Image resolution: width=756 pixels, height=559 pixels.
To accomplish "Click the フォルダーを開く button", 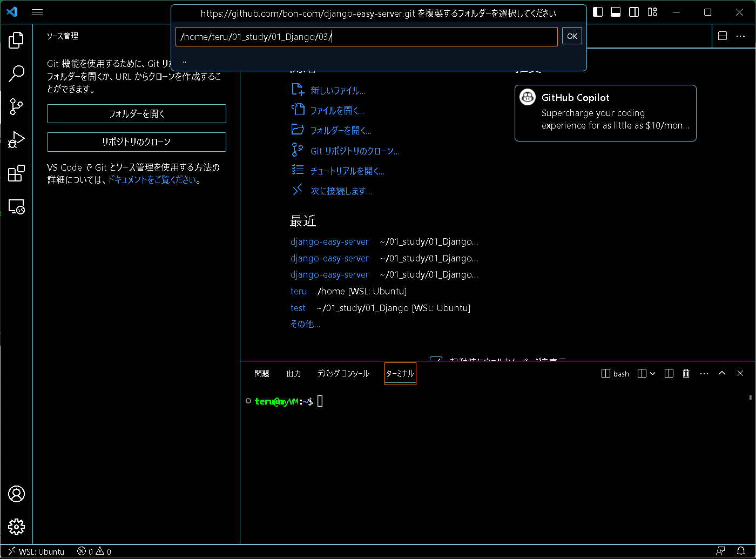I will tap(137, 114).
